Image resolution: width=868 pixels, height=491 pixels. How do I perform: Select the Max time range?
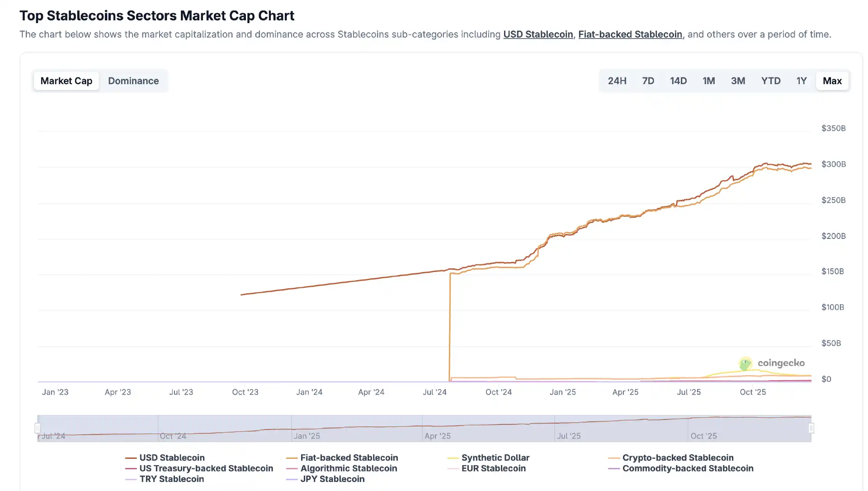pos(832,81)
